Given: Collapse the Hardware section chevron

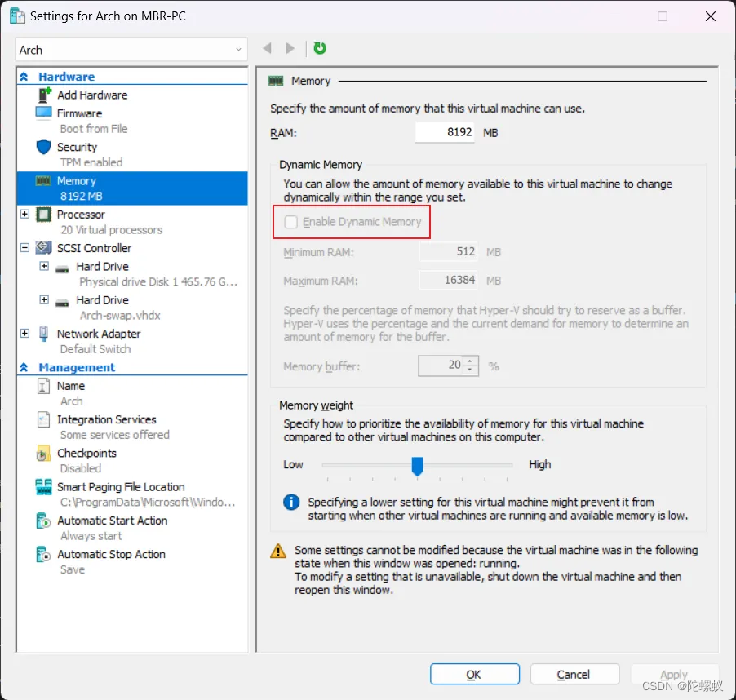Looking at the screenshot, I should [24, 77].
